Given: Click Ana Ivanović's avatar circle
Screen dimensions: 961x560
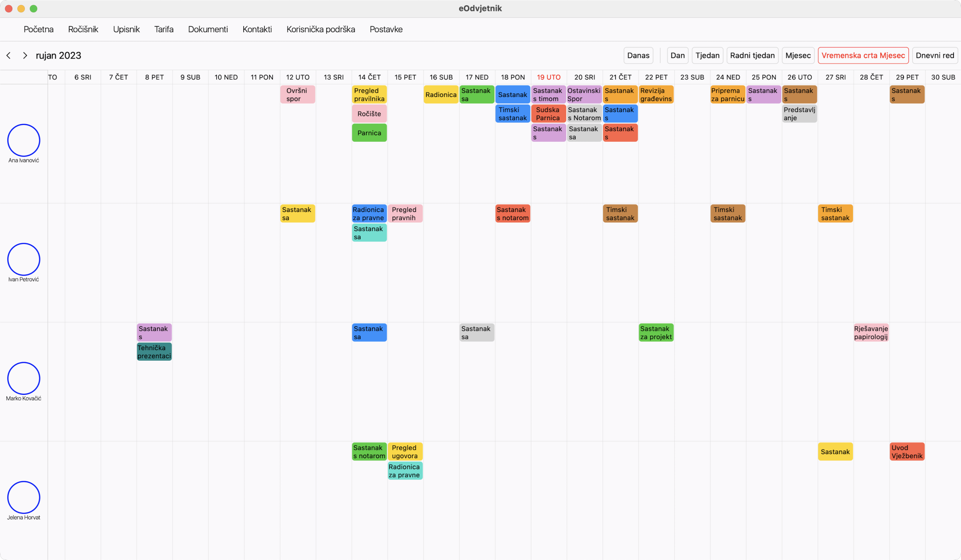Looking at the screenshot, I should (x=24, y=140).
